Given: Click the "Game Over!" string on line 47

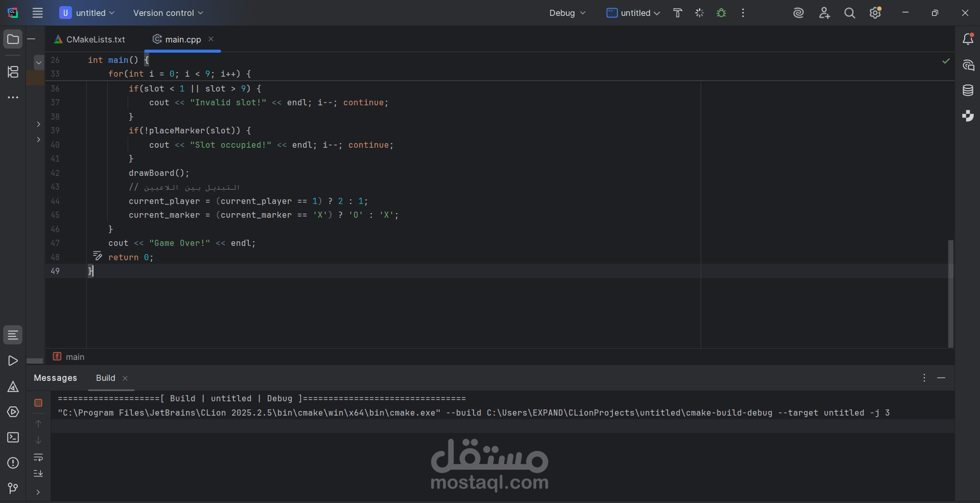Looking at the screenshot, I should coord(179,243).
